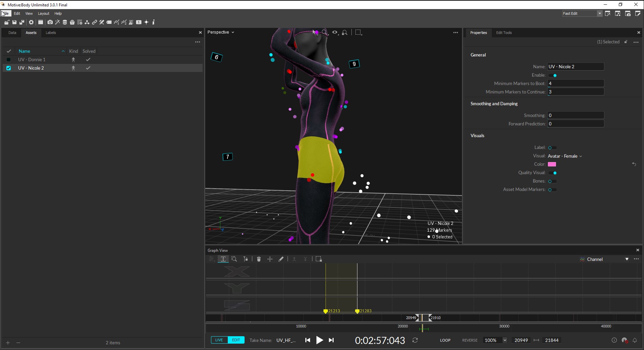Open the Visual Avatar - Female dropdown
This screenshot has height=350, width=644.
tap(565, 156)
